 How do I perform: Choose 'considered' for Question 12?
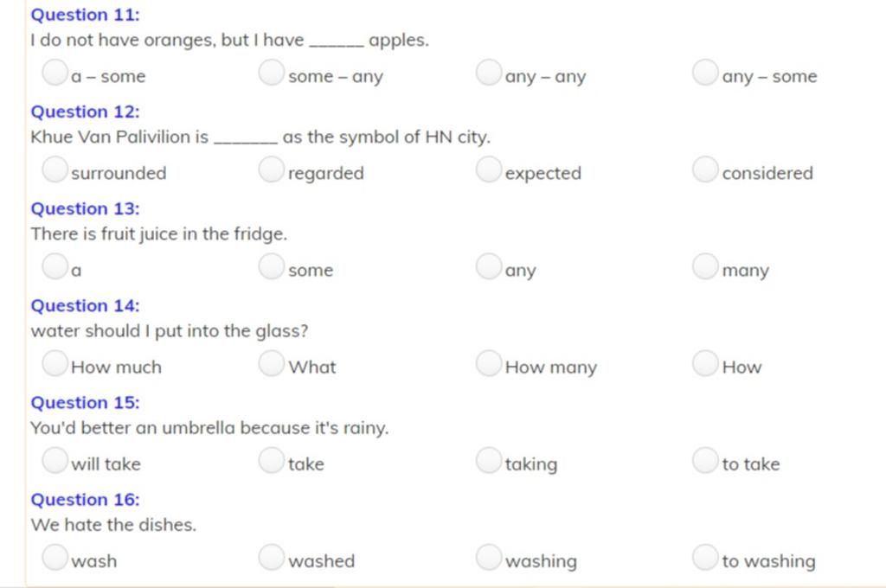(x=705, y=169)
